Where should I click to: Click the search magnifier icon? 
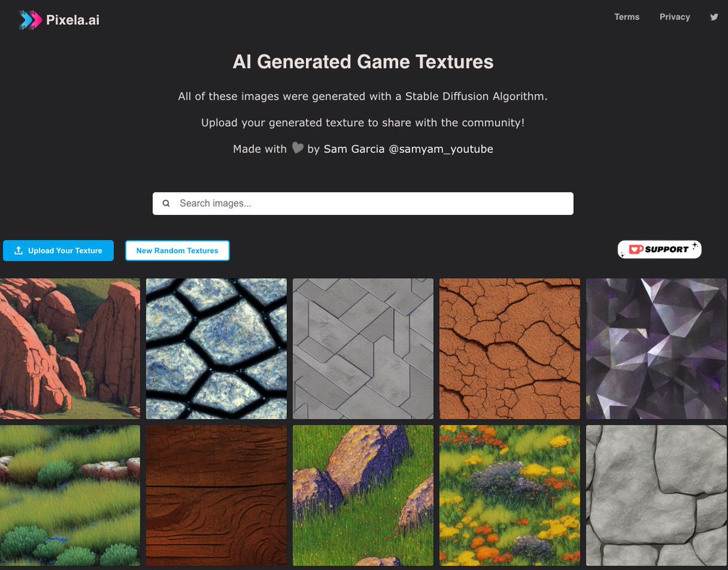pyautogui.click(x=166, y=204)
